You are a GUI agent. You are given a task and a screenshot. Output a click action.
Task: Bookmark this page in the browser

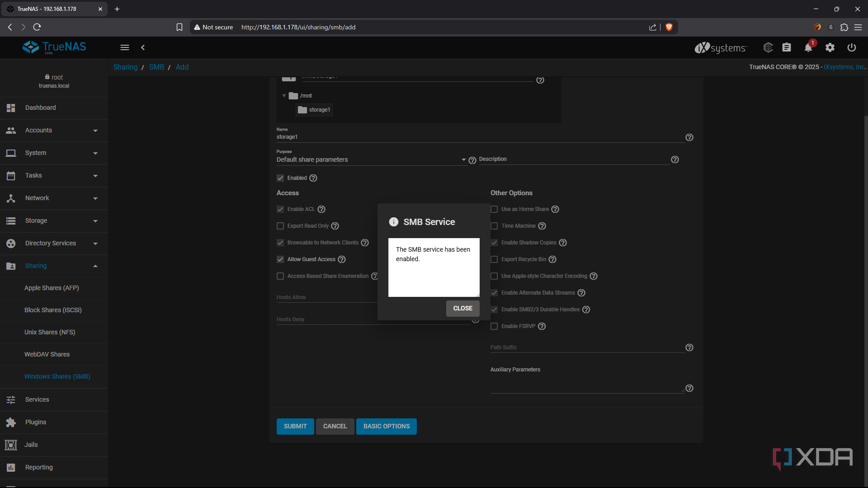[x=179, y=27]
